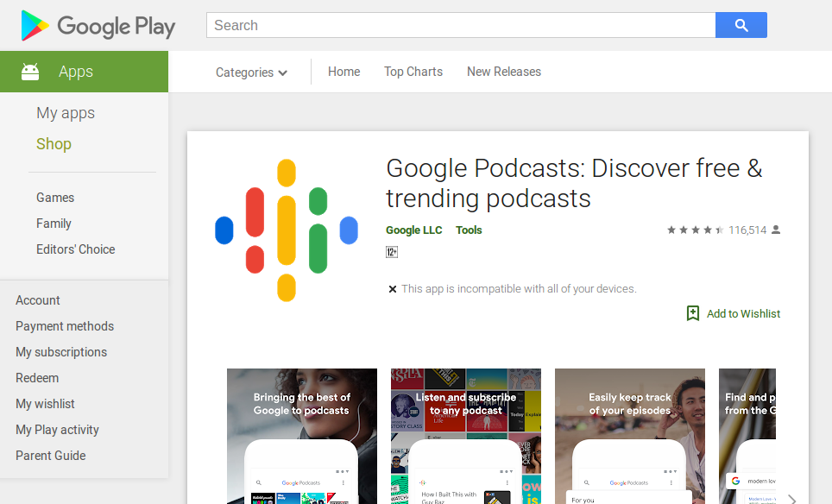
Task: Open My Play activity
Action: [x=57, y=430]
